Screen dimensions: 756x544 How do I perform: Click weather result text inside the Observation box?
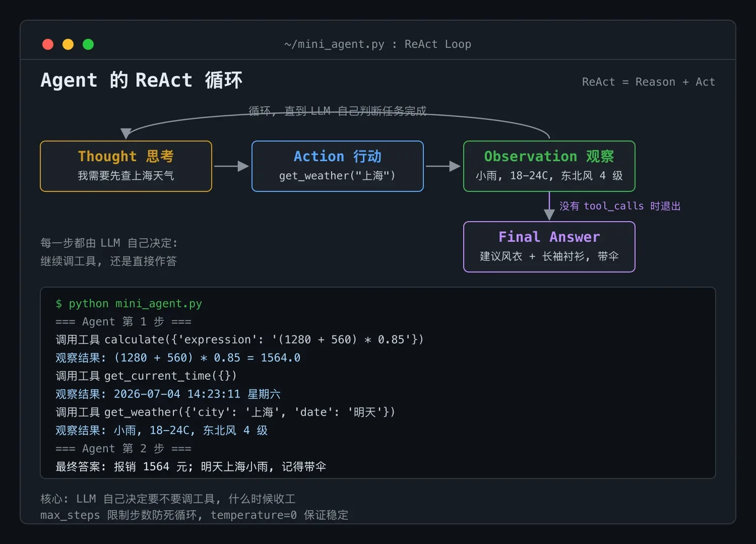(x=549, y=176)
